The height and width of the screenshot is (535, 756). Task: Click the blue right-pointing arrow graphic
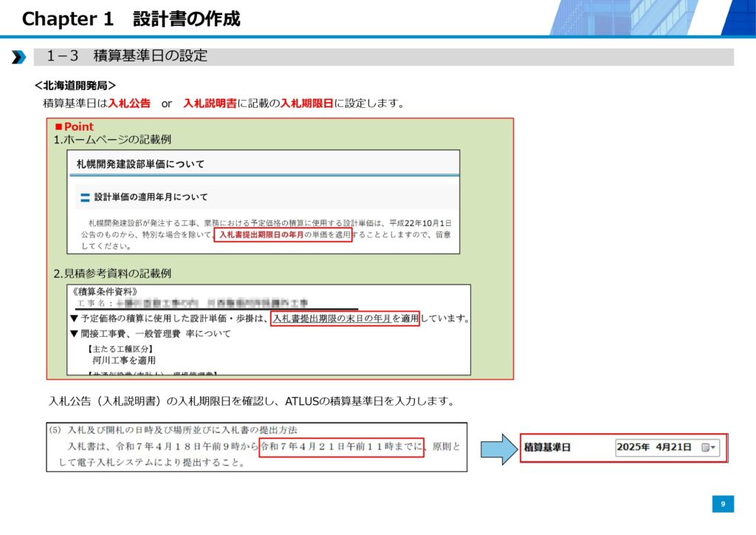click(498, 448)
